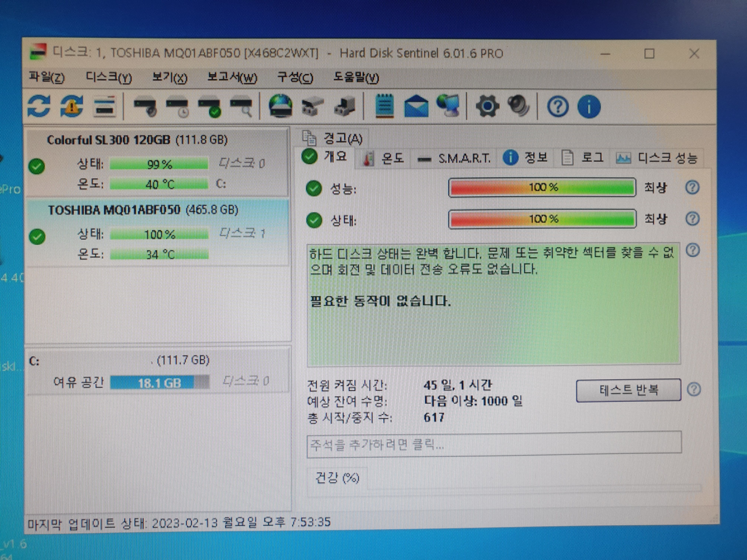Open the 보기(X) menu
Image resolution: width=747 pixels, height=560 pixels.
pyautogui.click(x=170, y=77)
